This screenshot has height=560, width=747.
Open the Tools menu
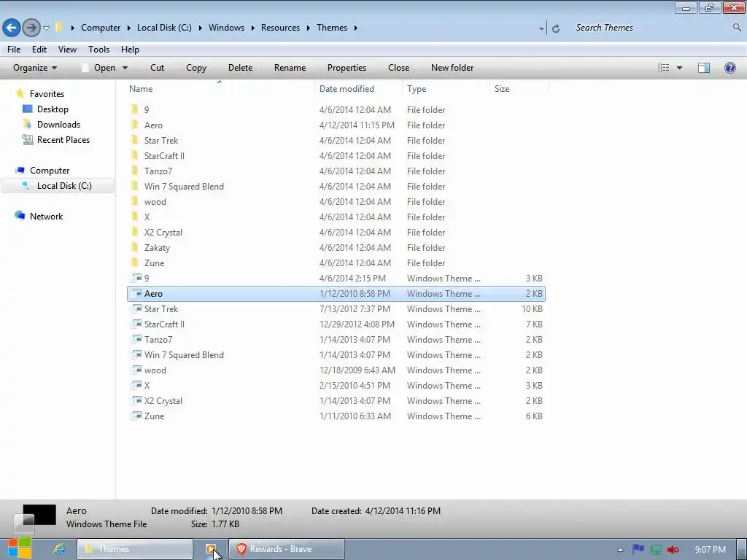(98, 49)
